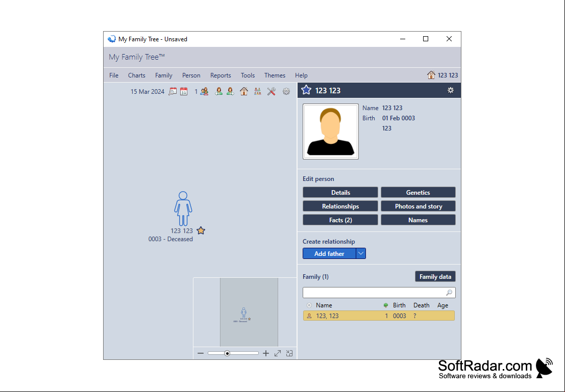The width and height of the screenshot is (565, 392).
Task: Click the female figure in the tree chart
Action: click(x=183, y=208)
